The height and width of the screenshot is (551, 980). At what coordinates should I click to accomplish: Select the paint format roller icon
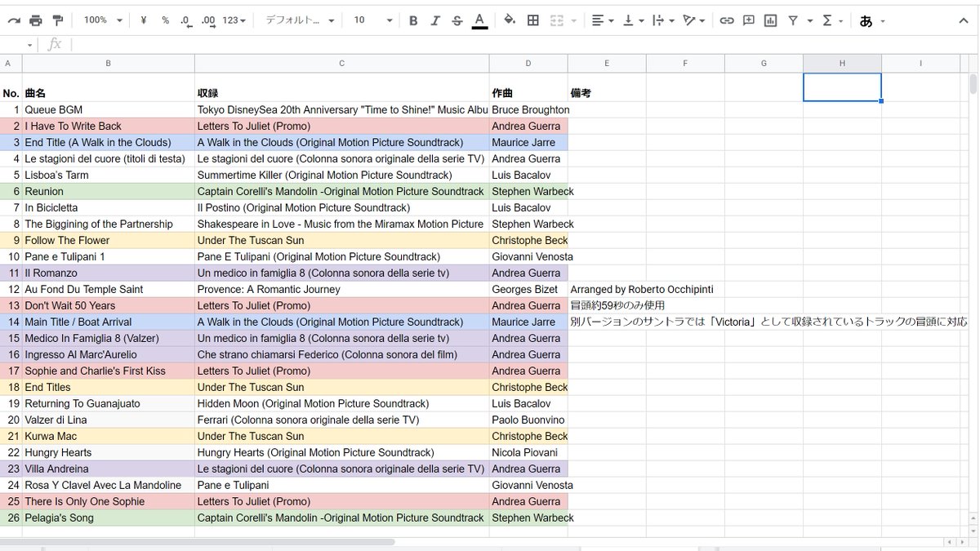[x=58, y=20]
